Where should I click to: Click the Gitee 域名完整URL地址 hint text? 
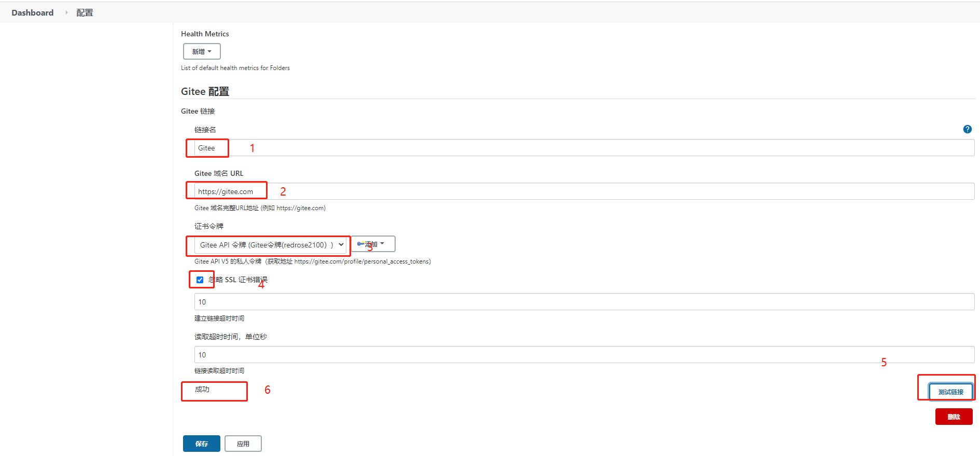[x=260, y=208]
